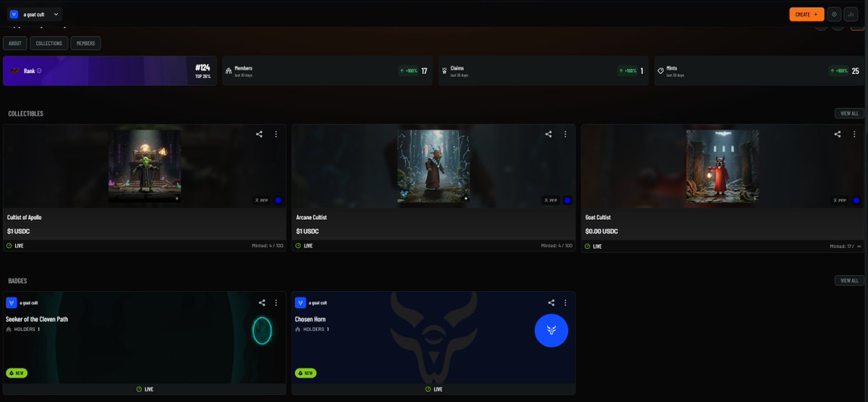Screen dimensions: 868x402
Task: Click VIEW ALL for Collectibles
Action: (849, 114)
